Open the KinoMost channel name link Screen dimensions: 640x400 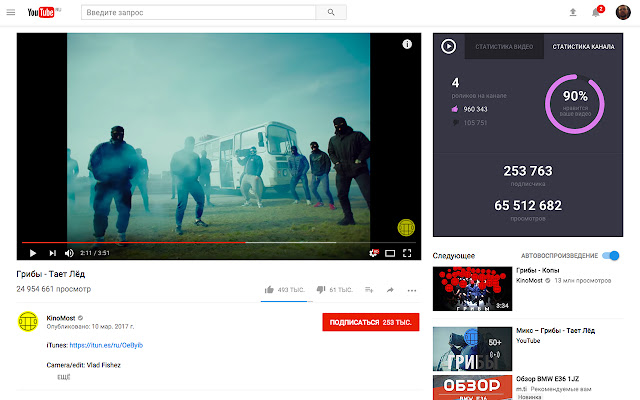pos(61,318)
